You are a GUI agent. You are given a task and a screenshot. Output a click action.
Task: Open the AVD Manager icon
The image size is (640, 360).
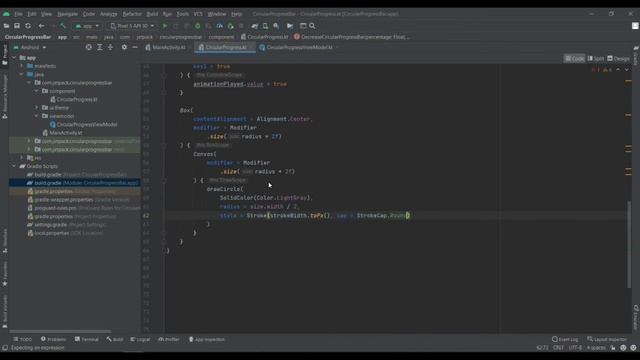pos(265,26)
